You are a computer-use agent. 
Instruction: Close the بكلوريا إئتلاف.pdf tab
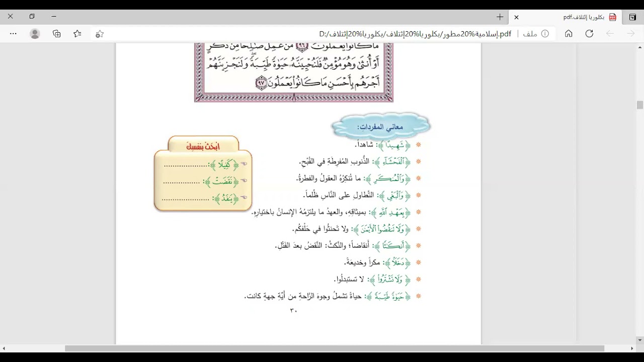[516, 17]
